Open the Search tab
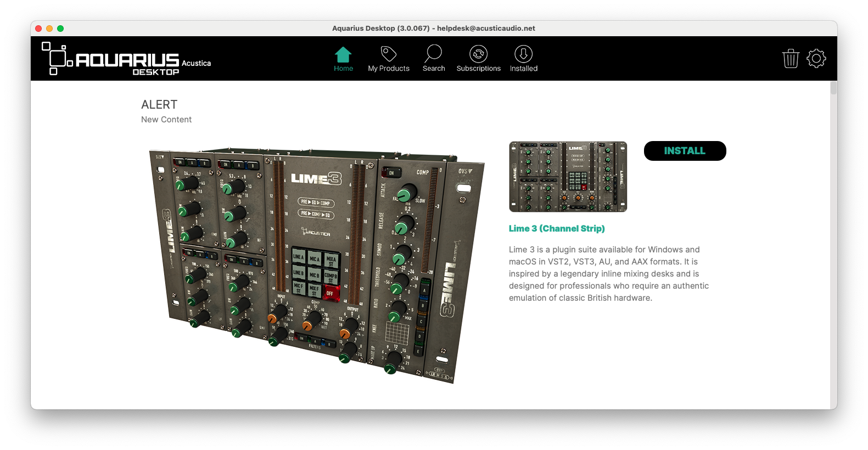 [x=434, y=59]
